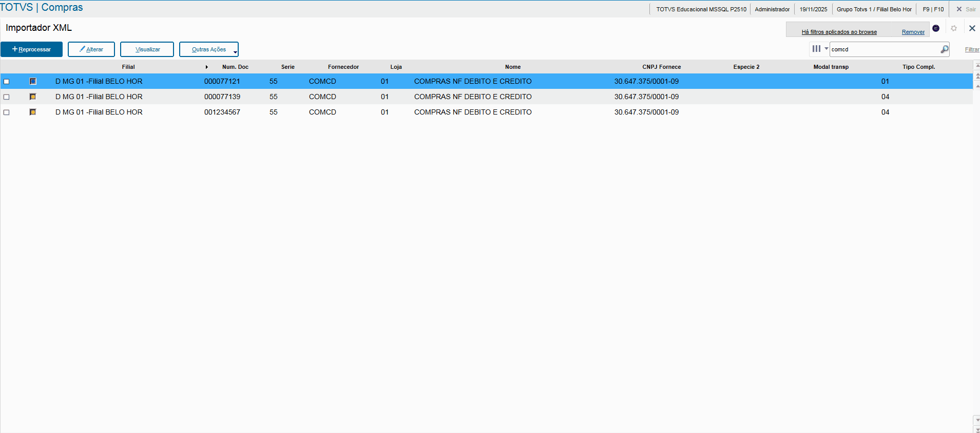The width and height of the screenshot is (980, 433).
Task: Click the Serie column header
Action: [288, 67]
